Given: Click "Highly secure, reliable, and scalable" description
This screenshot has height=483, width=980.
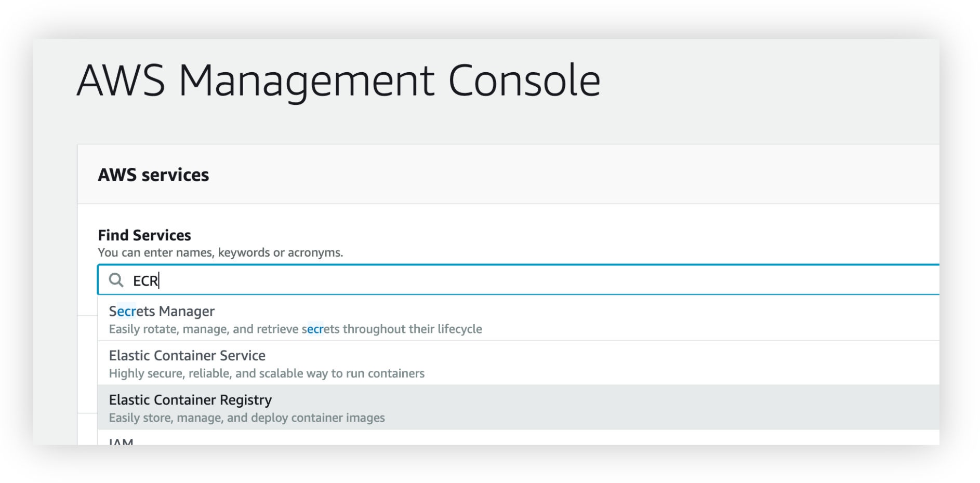Looking at the screenshot, I should pos(266,373).
